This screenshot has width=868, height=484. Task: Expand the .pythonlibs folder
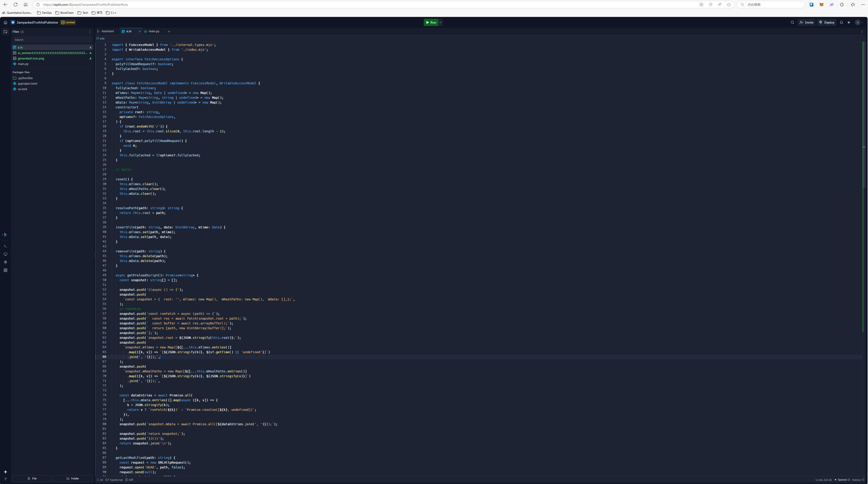25,78
